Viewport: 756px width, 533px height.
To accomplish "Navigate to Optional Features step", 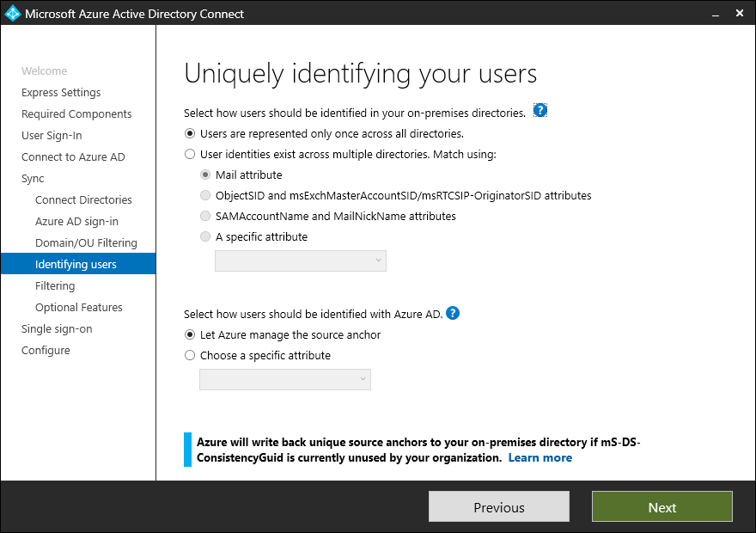I will pos(79,308).
